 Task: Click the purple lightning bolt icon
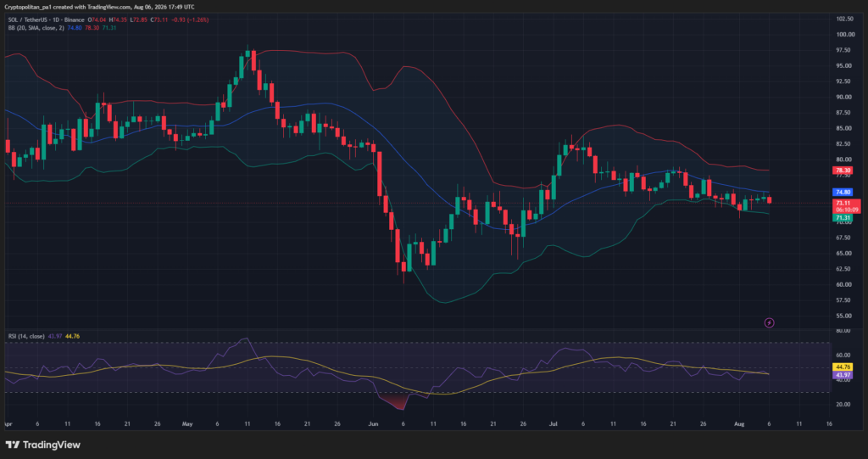tap(769, 322)
